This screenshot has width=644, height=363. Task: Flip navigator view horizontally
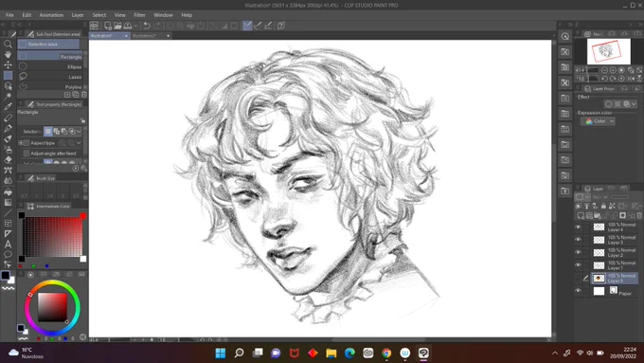[x=631, y=79]
